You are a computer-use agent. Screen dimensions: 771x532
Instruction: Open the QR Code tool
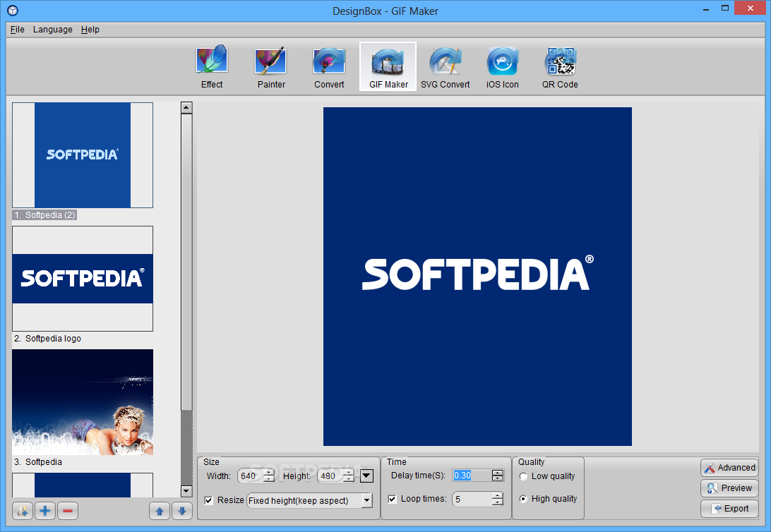[x=560, y=67]
